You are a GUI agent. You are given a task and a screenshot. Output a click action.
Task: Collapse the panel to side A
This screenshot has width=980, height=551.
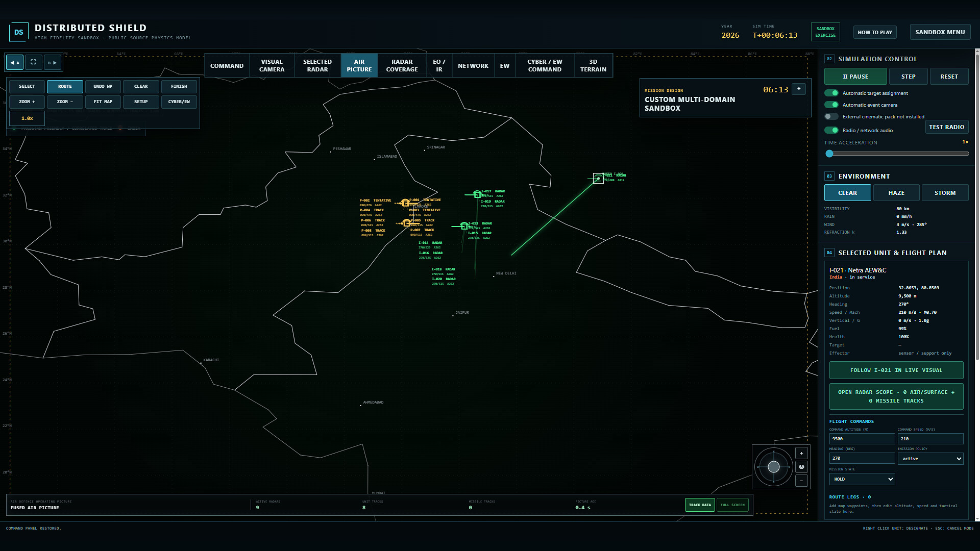coord(15,62)
